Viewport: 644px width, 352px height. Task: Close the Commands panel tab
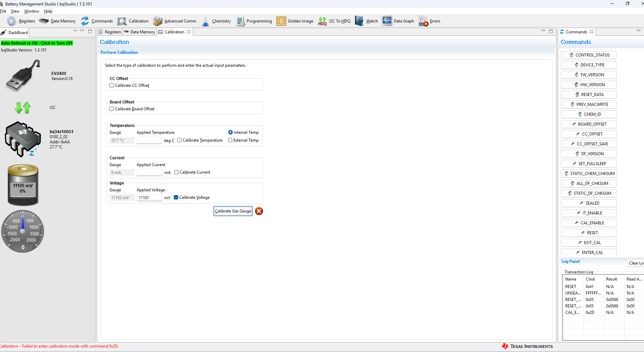[592, 32]
